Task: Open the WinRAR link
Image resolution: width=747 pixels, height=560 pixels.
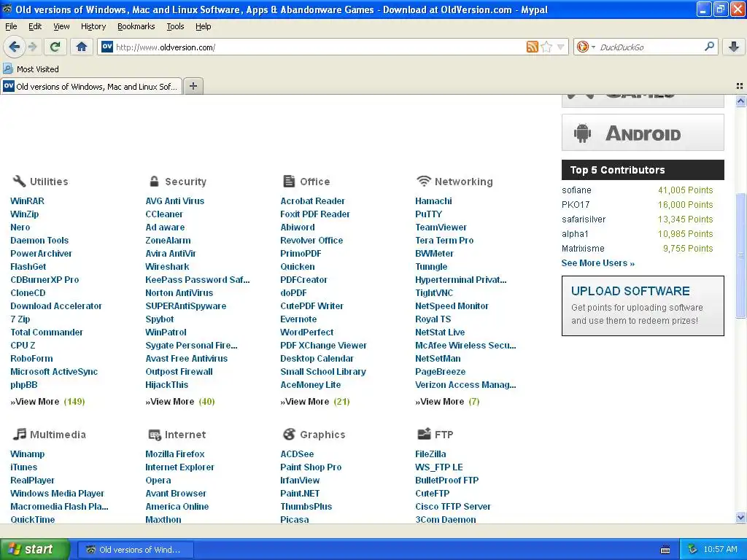Action: [27, 201]
